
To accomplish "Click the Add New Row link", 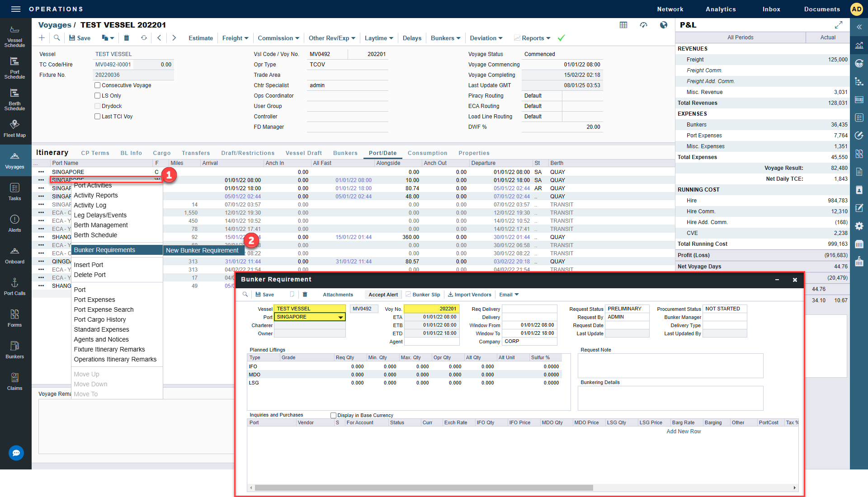I will tap(684, 431).
